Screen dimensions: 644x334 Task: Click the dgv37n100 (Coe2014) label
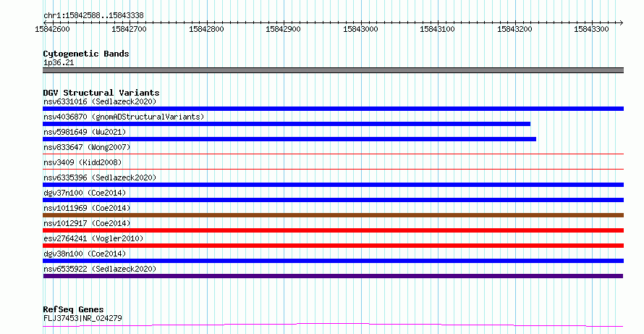pyautogui.click(x=85, y=193)
